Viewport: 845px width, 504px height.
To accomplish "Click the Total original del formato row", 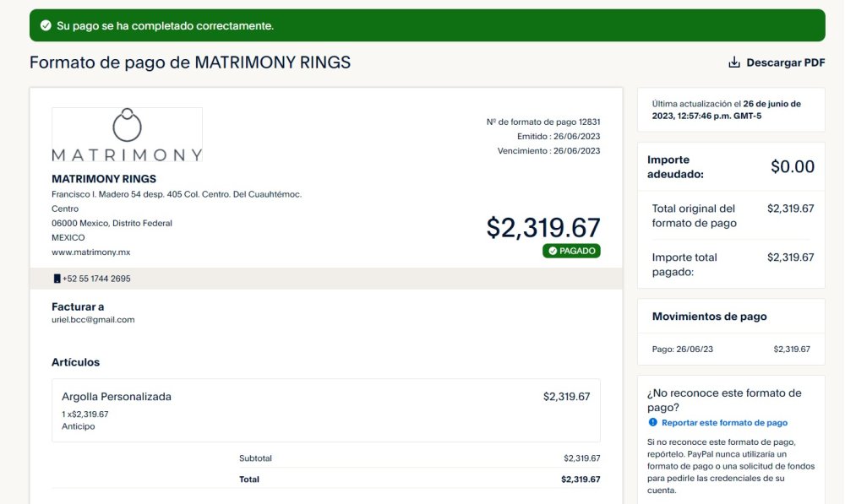I will 731,215.
